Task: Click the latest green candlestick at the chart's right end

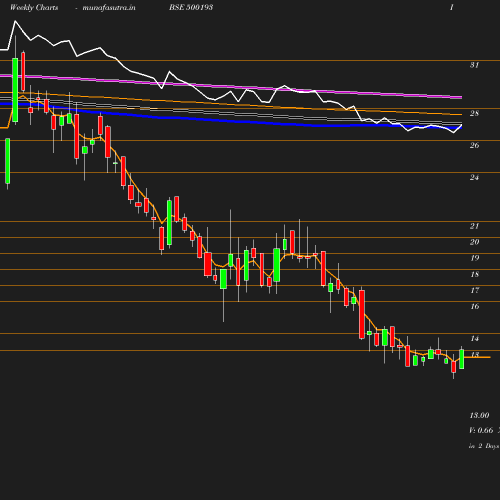Action: (462, 359)
